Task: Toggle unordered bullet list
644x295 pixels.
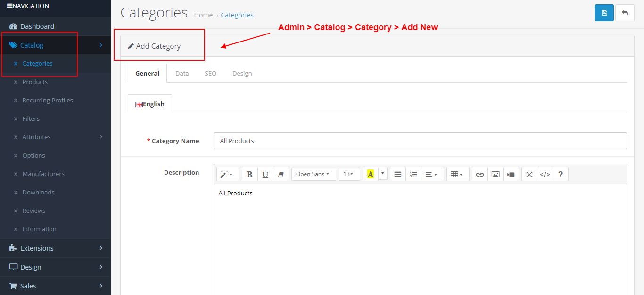Action: coord(398,174)
